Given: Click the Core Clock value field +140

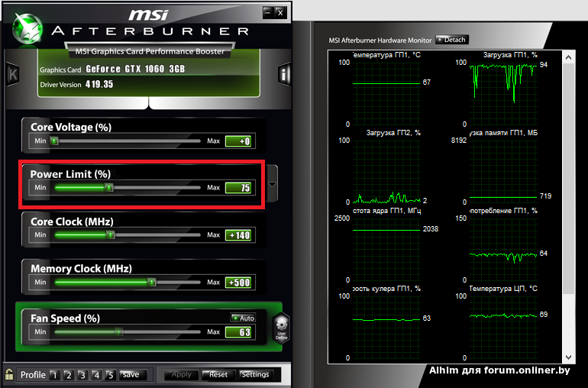Looking at the screenshot, I should tap(238, 235).
